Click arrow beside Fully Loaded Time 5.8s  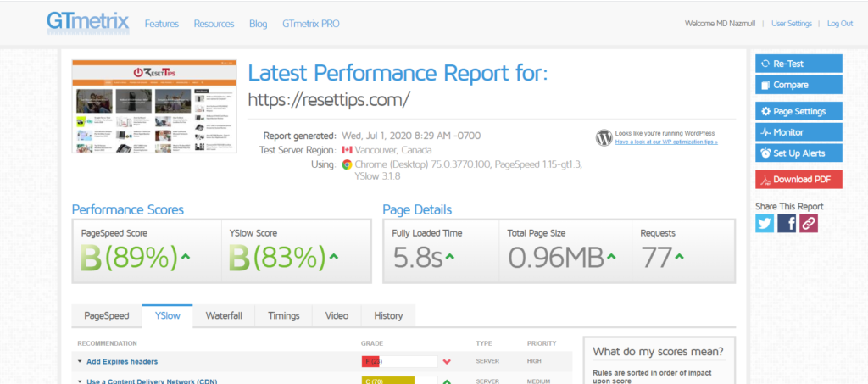[x=450, y=257]
